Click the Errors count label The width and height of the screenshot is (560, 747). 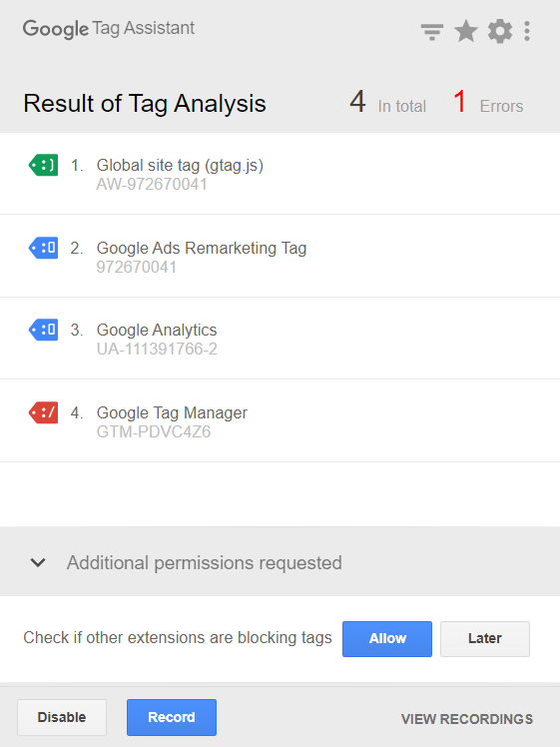[x=501, y=106]
